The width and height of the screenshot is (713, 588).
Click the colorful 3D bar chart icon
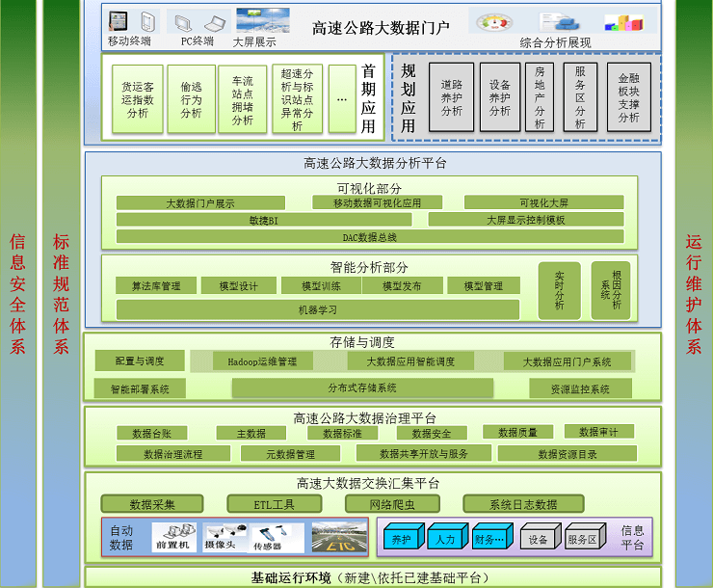623,22
